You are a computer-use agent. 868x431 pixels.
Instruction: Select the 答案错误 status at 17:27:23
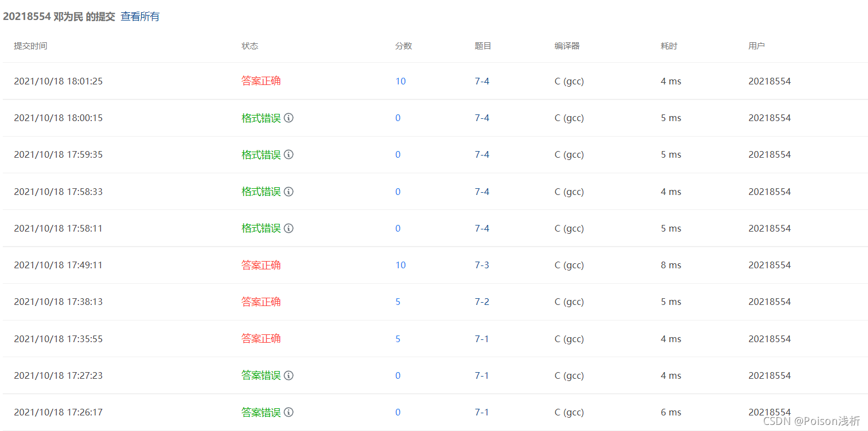261,375
